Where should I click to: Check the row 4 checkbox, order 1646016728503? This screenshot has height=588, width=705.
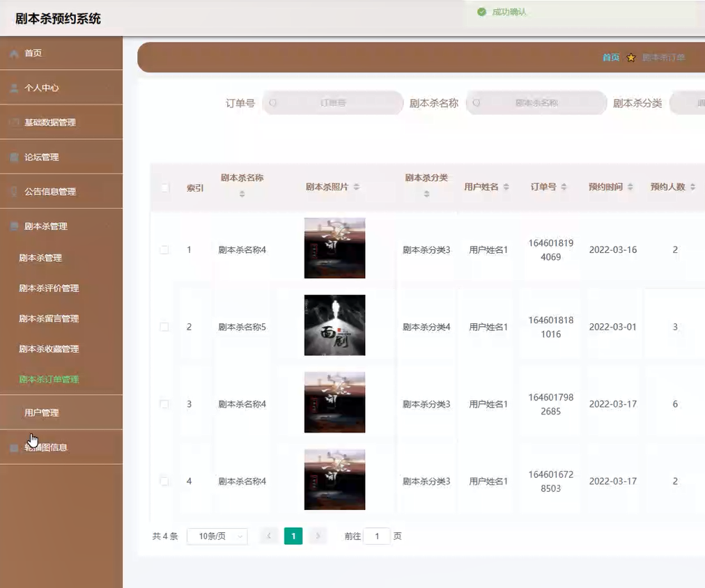point(164,481)
